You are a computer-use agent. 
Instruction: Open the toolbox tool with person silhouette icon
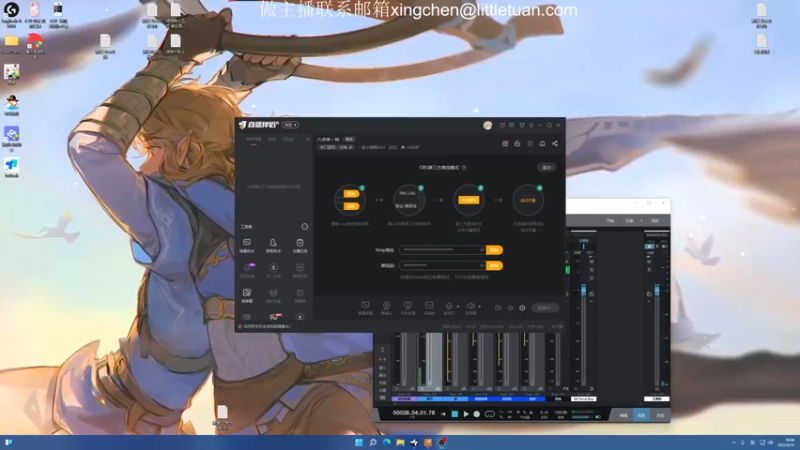click(273, 243)
